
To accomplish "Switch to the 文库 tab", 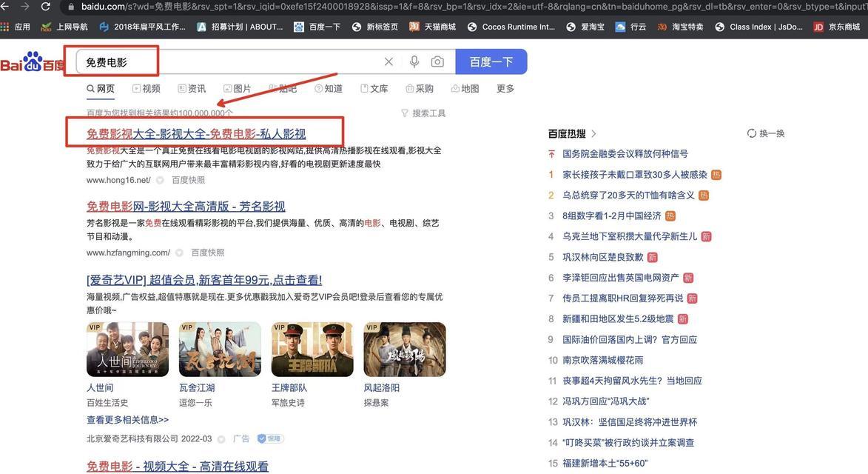I will (374, 89).
